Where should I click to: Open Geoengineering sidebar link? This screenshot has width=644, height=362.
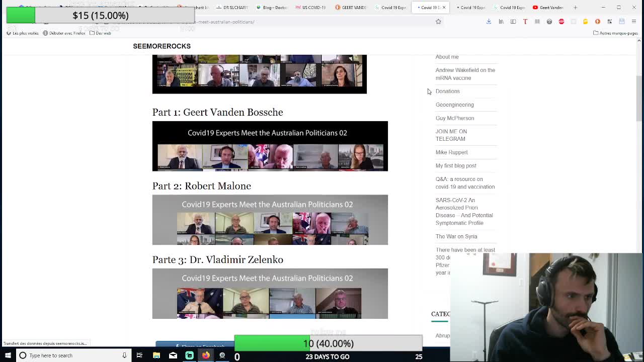[x=454, y=105]
